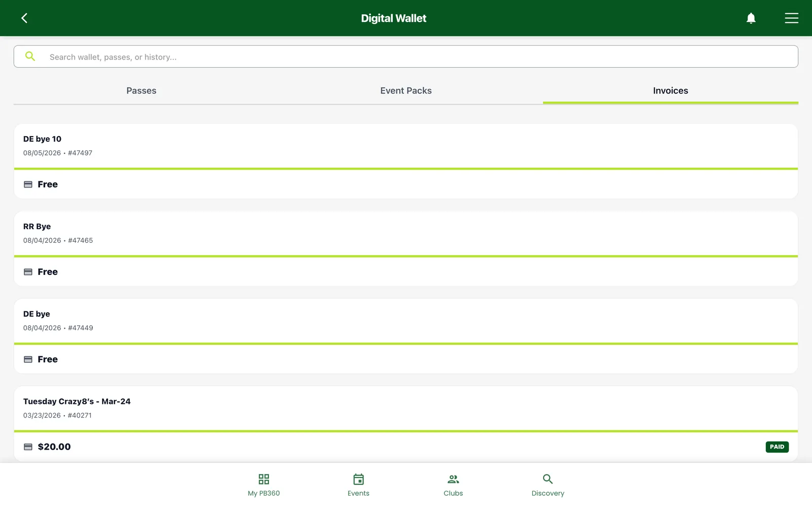812x508 pixels.
Task: Click the search magnifier in wallet search
Action: (30, 56)
